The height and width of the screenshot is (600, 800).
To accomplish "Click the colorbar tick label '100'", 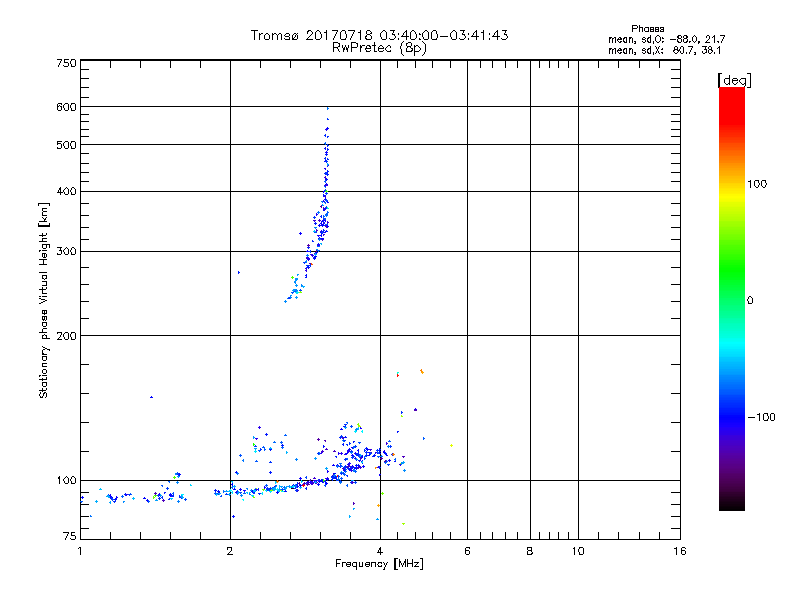I will (x=757, y=184).
